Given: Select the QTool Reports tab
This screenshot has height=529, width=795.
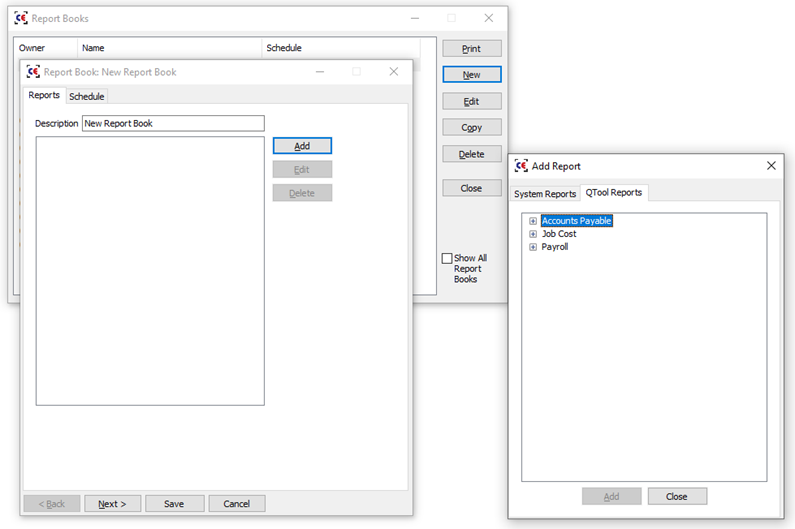Looking at the screenshot, I should click(x=614, y=193).
